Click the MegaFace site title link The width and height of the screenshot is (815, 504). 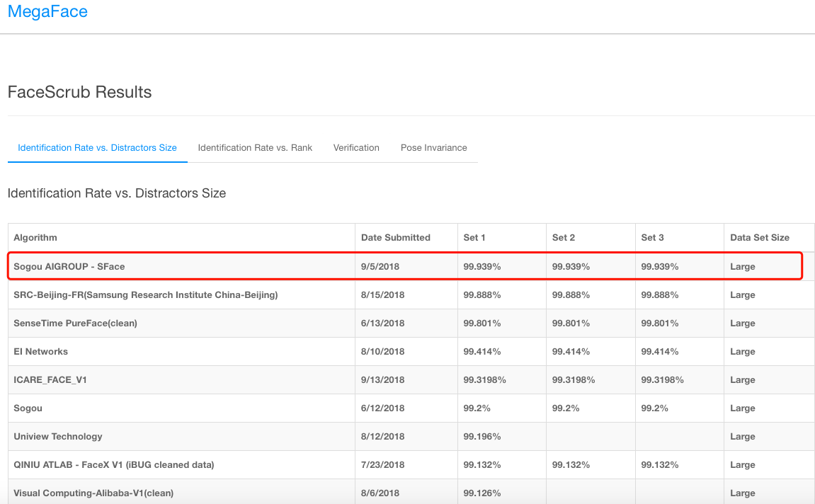point(47,12)
